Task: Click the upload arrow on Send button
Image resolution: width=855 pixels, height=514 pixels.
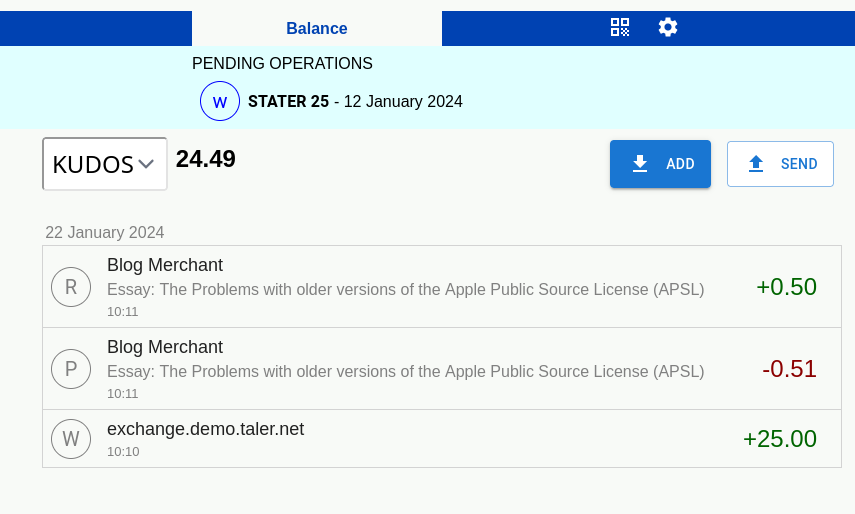Action: point(756,164)
